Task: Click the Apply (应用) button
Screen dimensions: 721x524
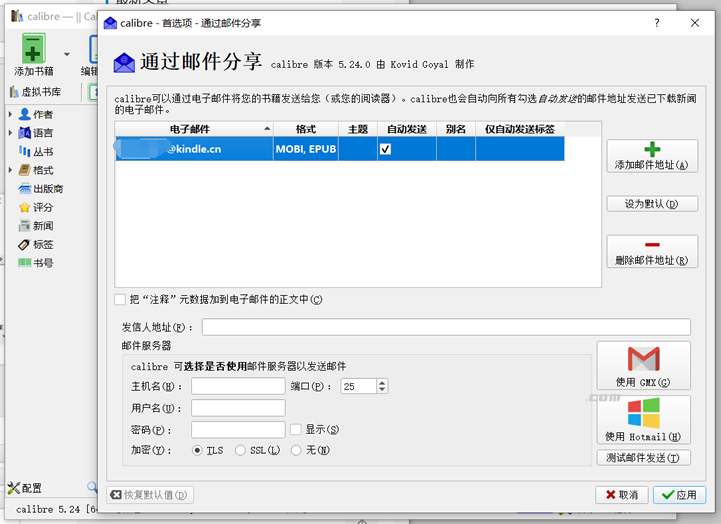Action: tap(679, 495)
